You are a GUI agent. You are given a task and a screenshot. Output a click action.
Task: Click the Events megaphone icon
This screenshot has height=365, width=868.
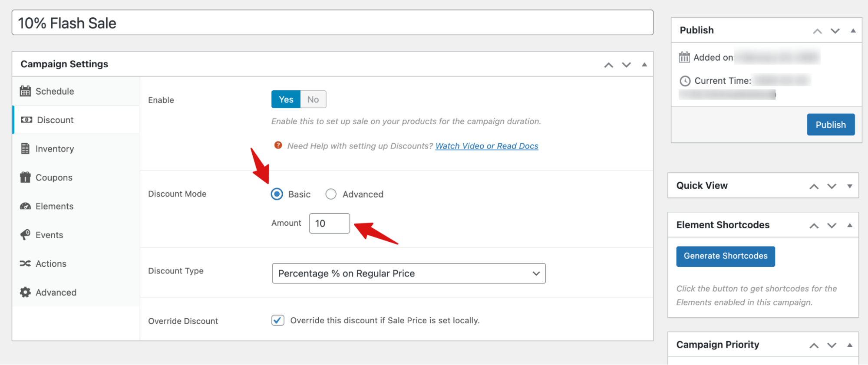click(25, 235)
